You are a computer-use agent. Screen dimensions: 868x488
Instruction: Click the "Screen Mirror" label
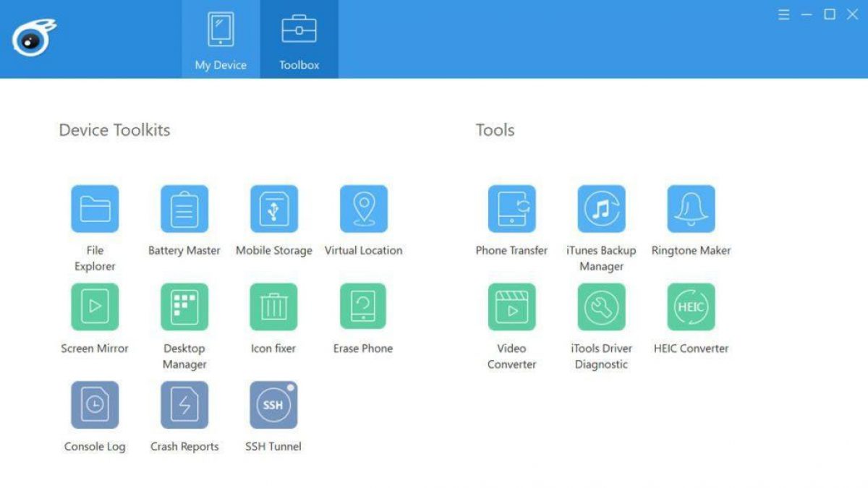pyautogui.click(x=95, y=348)
